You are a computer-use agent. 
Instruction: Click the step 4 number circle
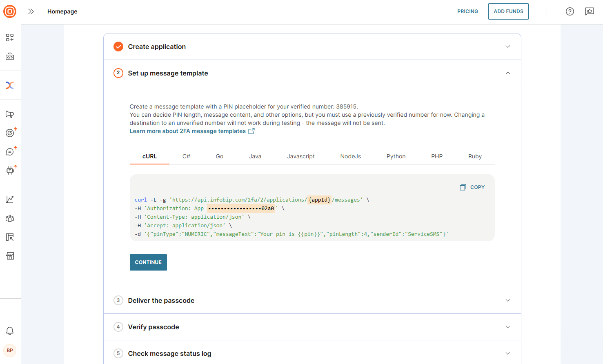click(x=118, y=327)
